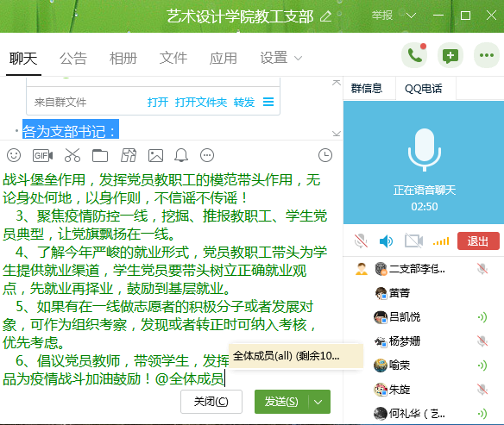Click the GIF video icon
Image resolution: width=504 pixels, height=425 pixels.
pos(43,156)
